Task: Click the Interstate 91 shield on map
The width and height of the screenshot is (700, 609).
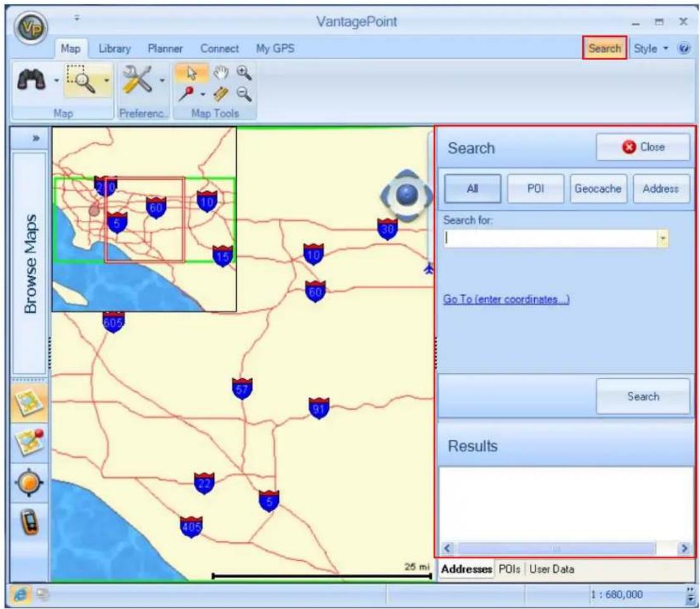Action: (319, 408)
